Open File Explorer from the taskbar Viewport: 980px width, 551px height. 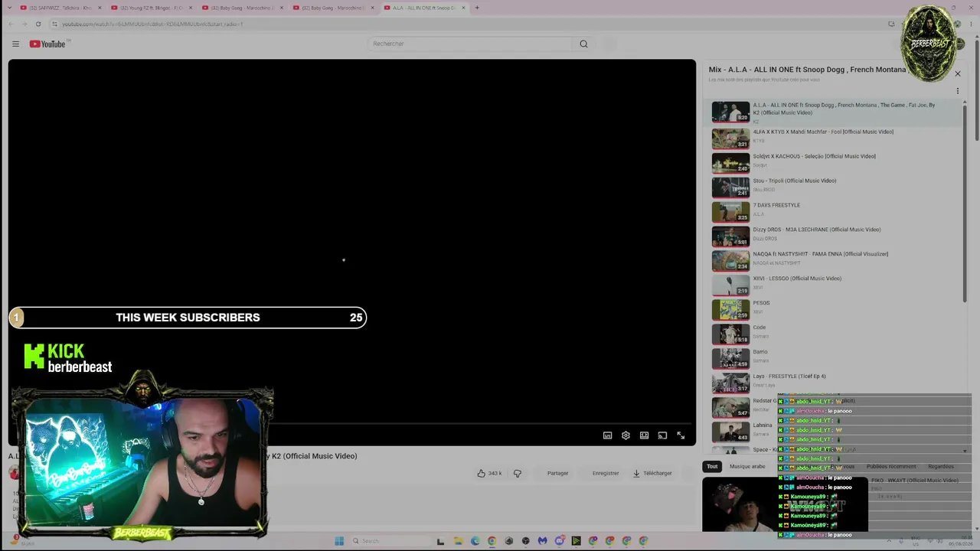[x=458, y=541]
